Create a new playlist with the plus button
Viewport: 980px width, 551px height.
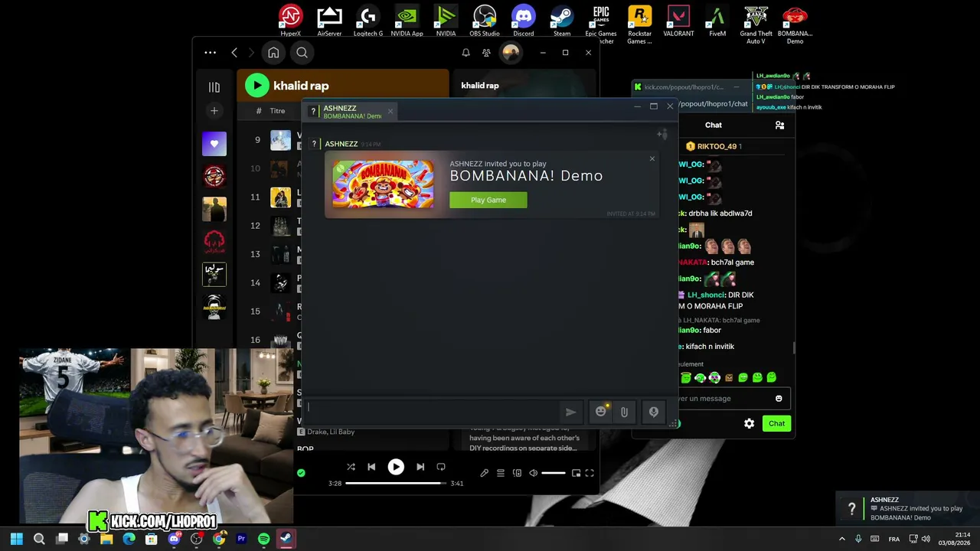[x=214, y=111]
